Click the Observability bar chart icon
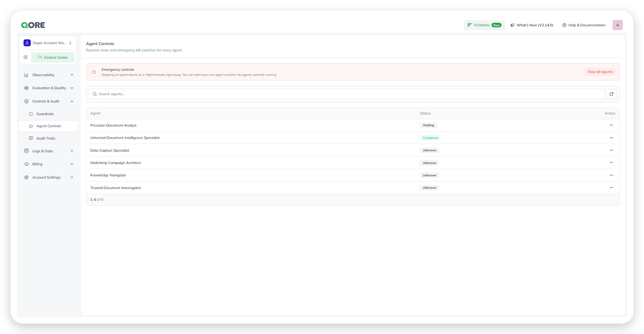644x334 pixels. pyautogui.click(x=26, y=75)
